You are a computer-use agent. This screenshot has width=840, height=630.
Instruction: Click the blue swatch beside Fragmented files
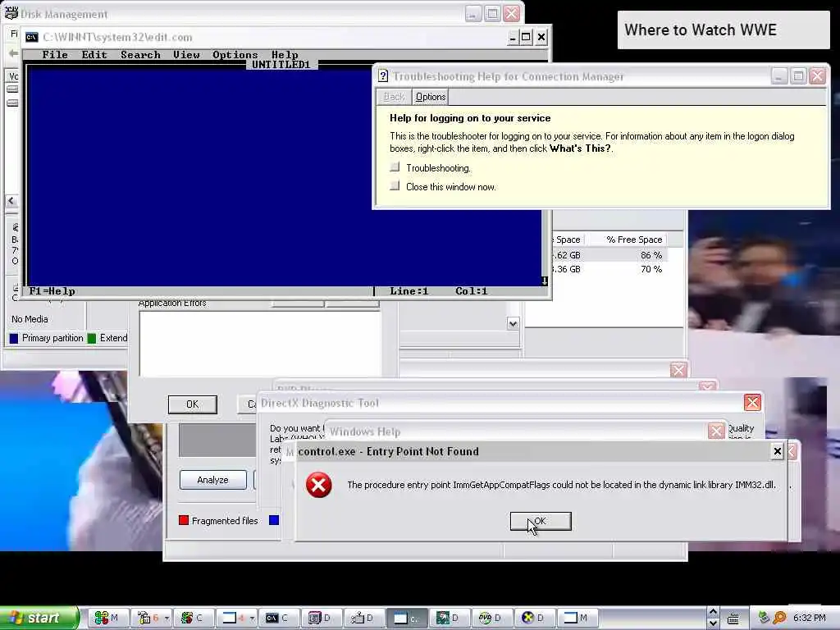(274, 520)
